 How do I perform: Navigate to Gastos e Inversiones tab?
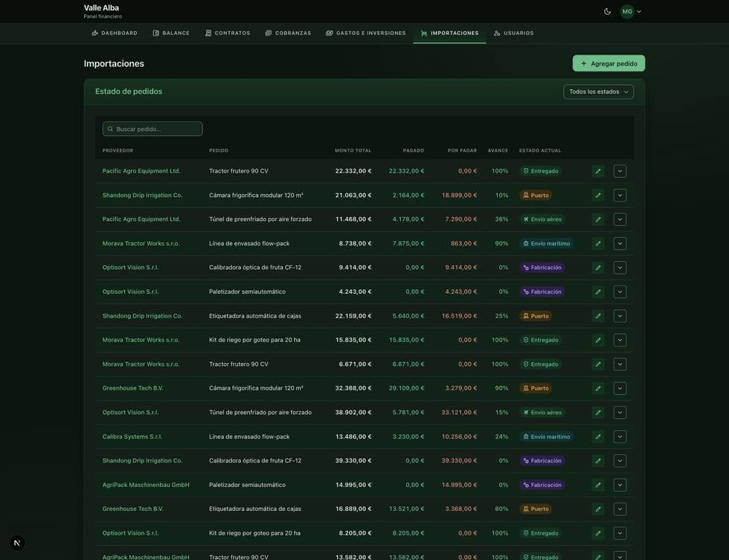(366, 33)
